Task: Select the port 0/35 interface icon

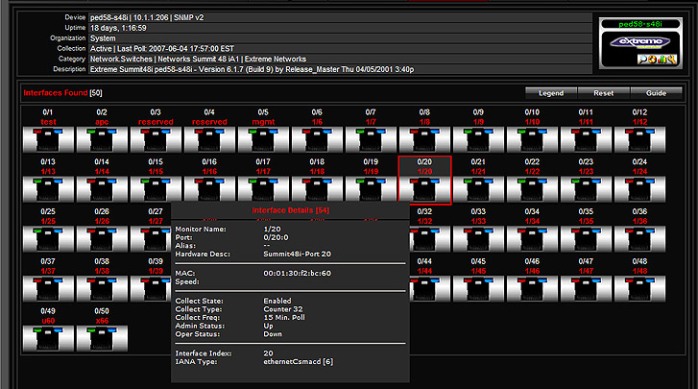Action: 586,239
